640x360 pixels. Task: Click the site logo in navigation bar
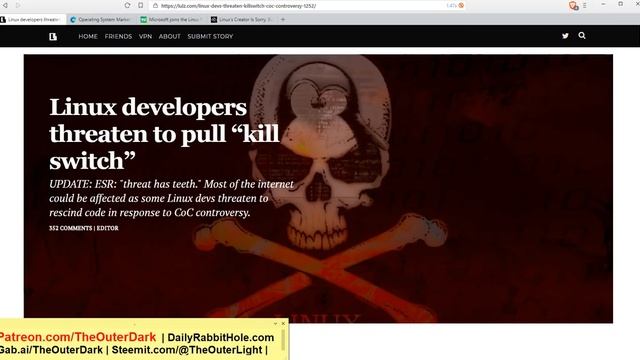(53, 37)
